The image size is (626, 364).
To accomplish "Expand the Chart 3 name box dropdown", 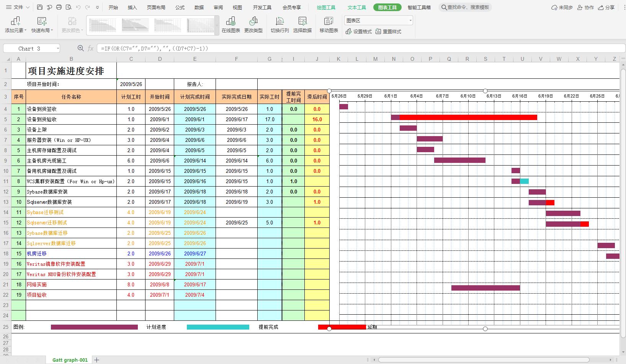I will (58, 49).
